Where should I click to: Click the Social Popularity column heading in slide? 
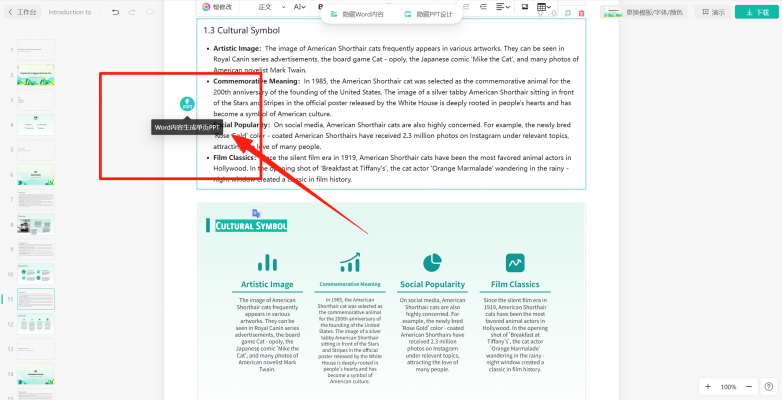coord(432,284)
